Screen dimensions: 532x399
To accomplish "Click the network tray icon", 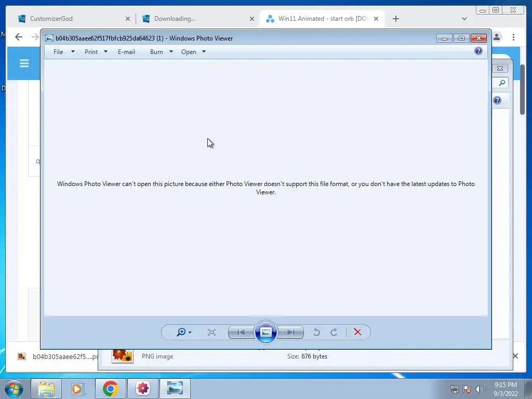I will [454, 389].
